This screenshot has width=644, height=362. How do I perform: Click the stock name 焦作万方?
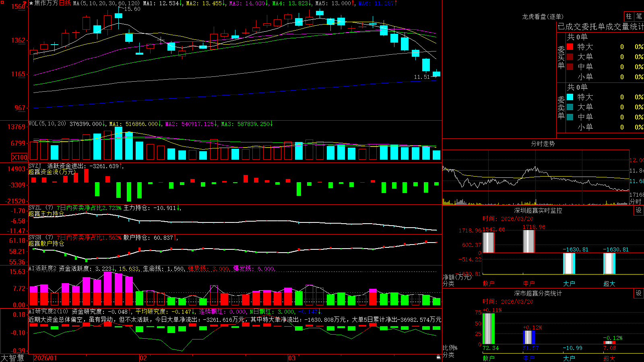46,3
